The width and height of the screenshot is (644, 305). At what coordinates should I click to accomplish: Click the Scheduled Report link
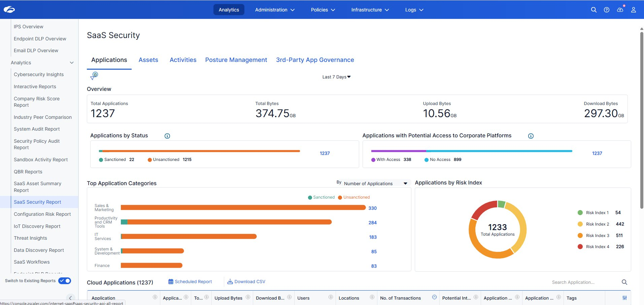(x=190, y=282)
